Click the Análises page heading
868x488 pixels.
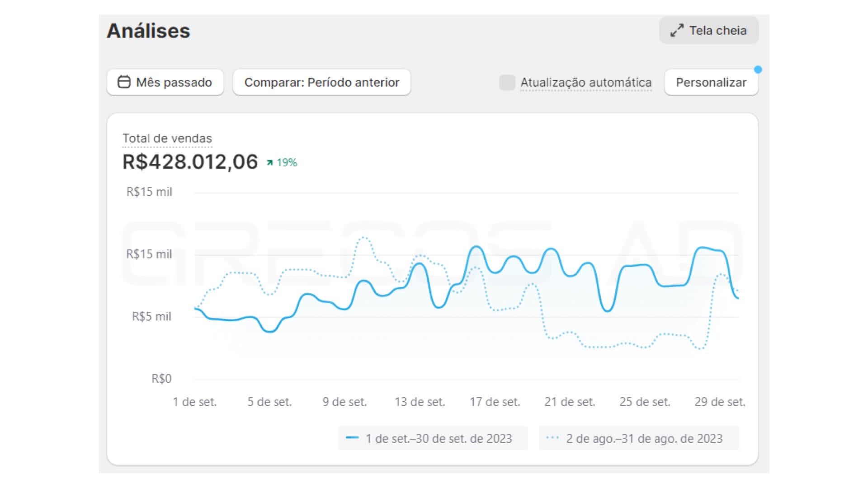coord(148,31)
